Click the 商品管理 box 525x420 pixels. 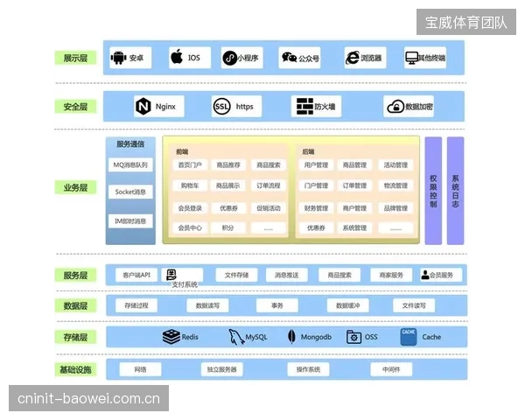coord(354,164)
